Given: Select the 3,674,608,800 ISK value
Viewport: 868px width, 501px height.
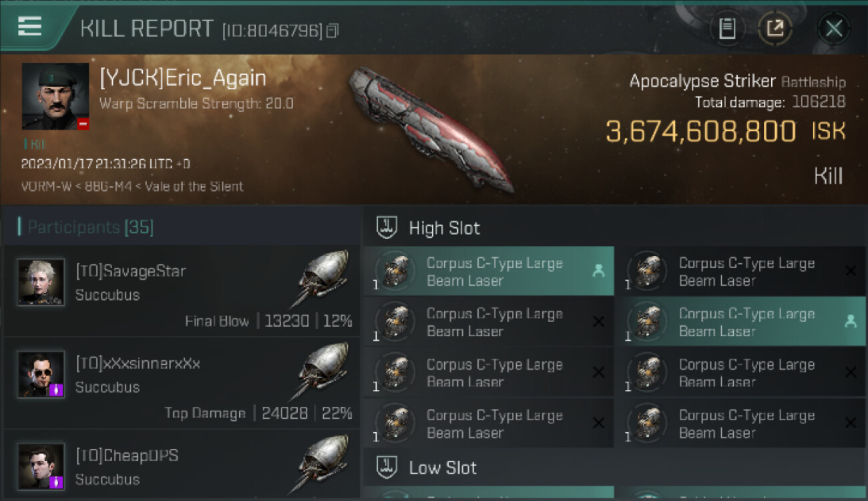Looking at the screenshot, I should [x=701, y=132].
